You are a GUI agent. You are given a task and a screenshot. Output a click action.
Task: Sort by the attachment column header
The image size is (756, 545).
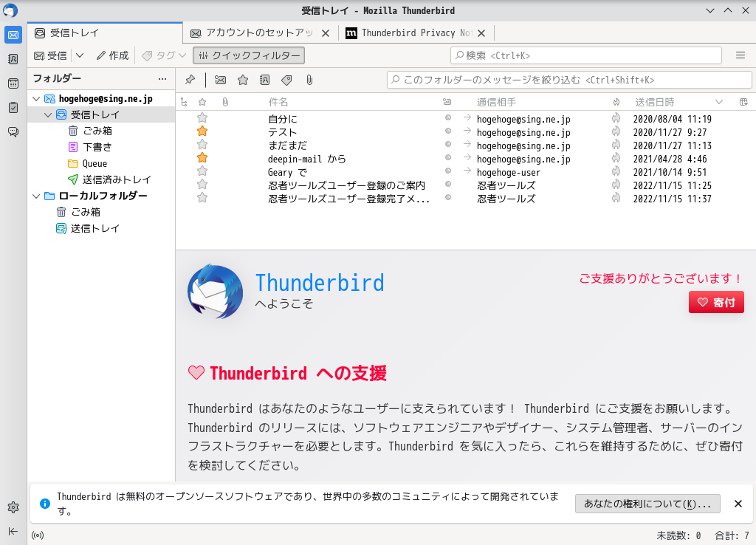tap(225, 102)
